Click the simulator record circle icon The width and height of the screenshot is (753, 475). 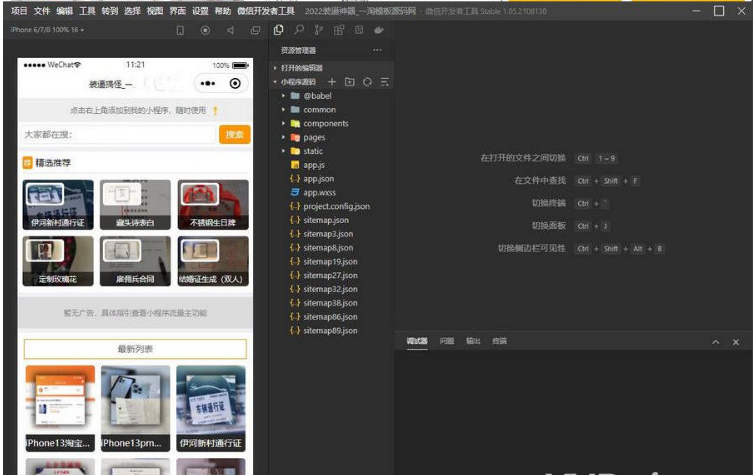[205, 30]
